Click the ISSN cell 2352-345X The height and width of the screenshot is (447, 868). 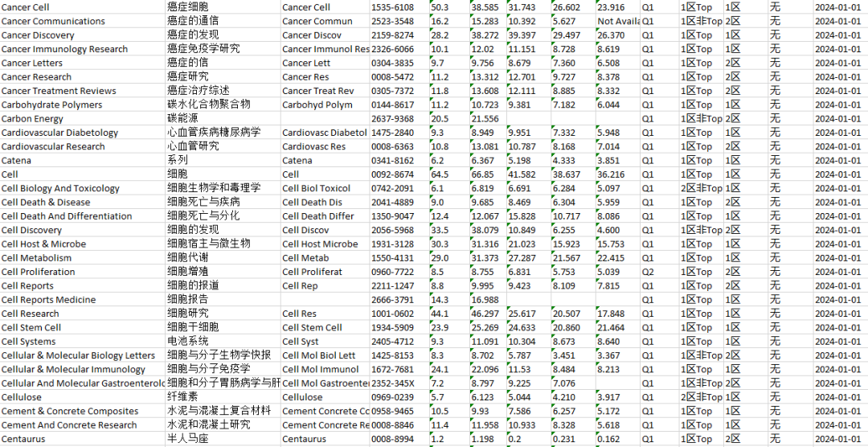(x=392, y=383)
